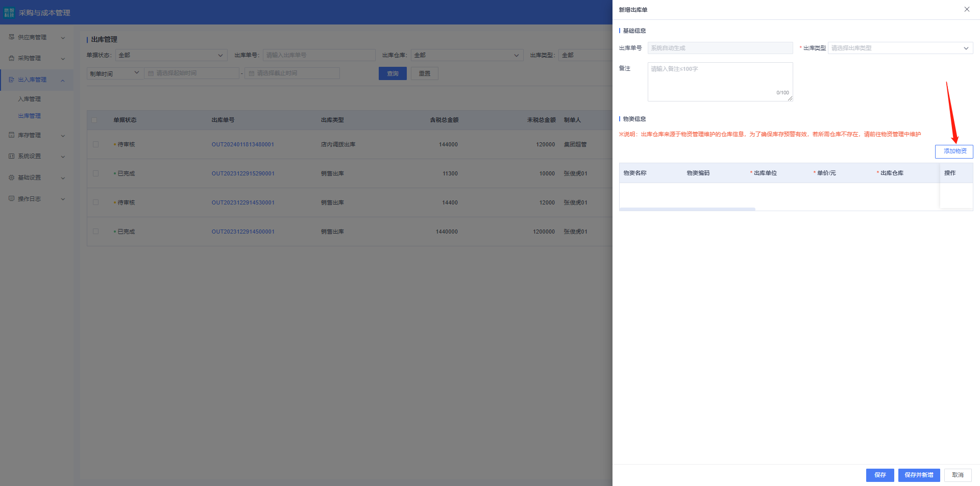980x486 pixels.
Task: Click the 集团超管 cell
Action: [x=575, y=144]
